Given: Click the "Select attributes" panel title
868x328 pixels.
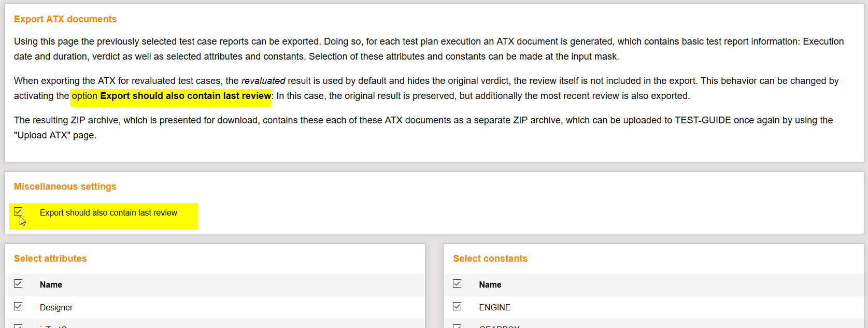Looking at the screenshot, I should pyautogui.click(x=50, y=258).
